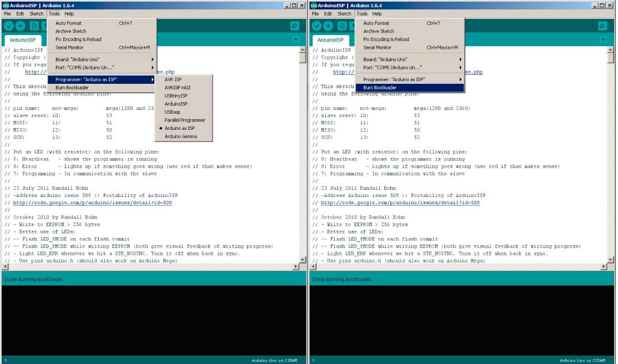The height and width of the screenshot is (364, 618).
Task: Expand Programmer "Arduino as ISP" entry in left window
Action: 101,79
